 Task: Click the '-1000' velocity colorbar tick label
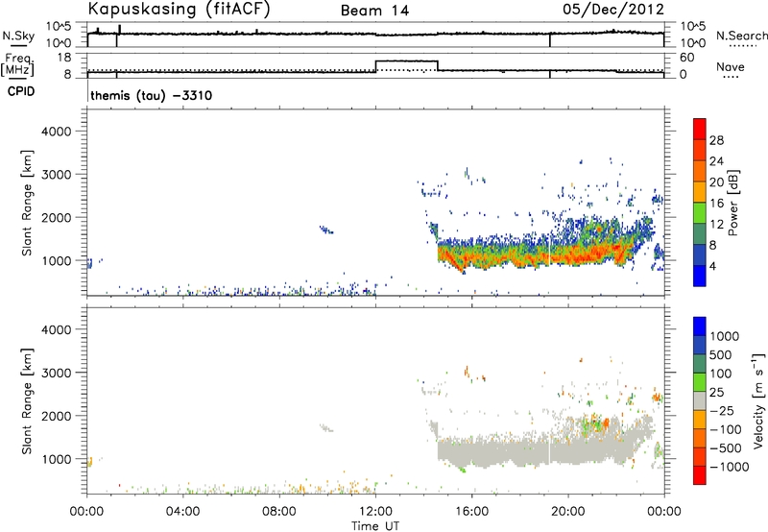pyautogui.click(x=729, y=467)
